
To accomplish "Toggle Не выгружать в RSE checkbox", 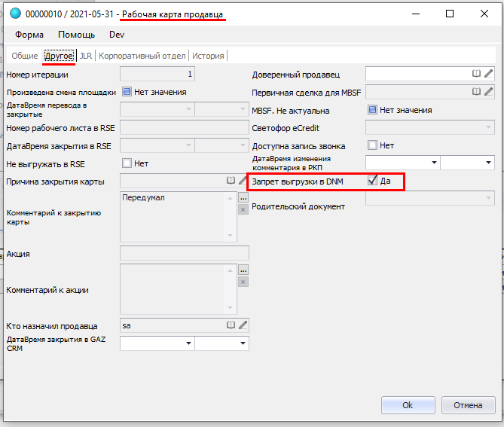I will pos(127,163).
